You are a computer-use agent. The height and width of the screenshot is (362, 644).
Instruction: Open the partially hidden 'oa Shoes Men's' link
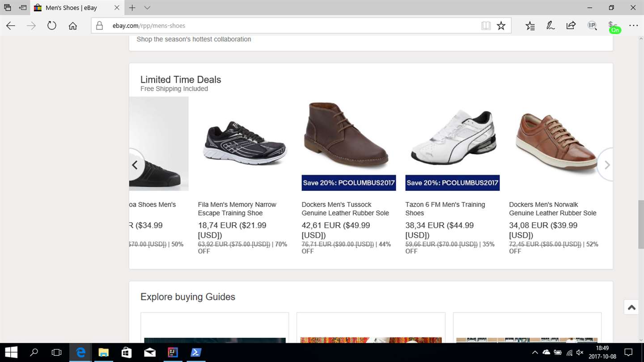click(153, 205)
